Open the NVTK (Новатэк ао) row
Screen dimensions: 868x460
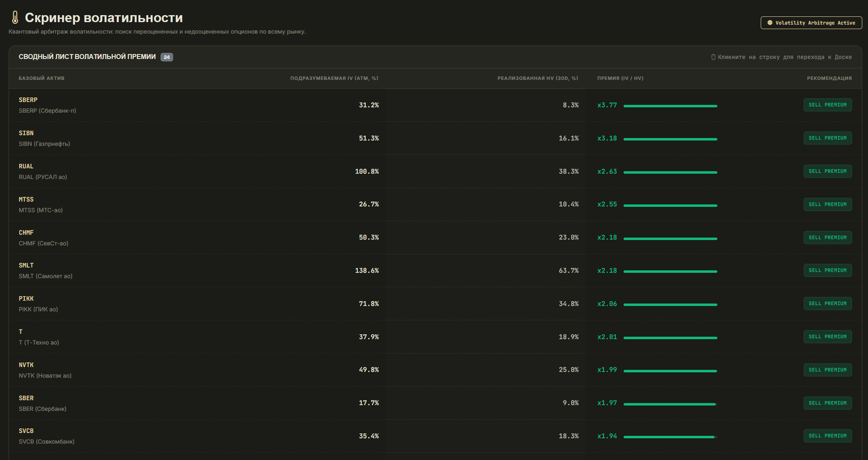point(435,370)
